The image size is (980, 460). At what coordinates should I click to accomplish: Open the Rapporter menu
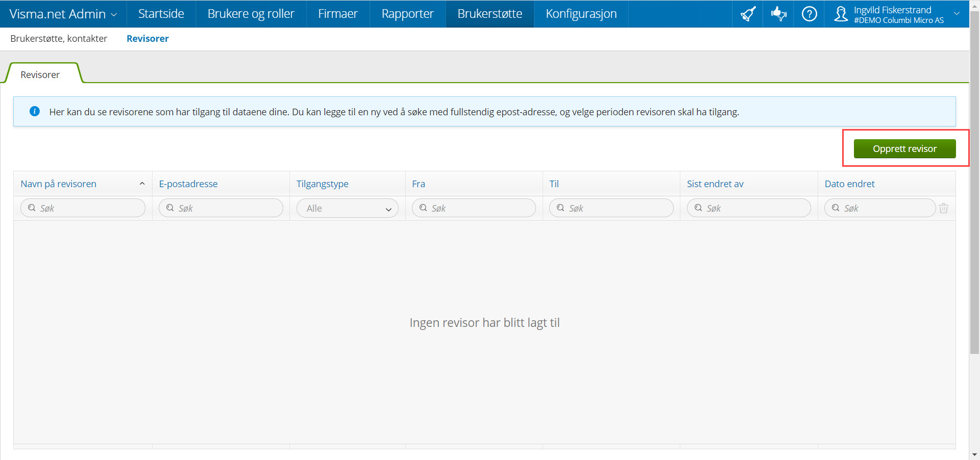click(x=407, y=14)
